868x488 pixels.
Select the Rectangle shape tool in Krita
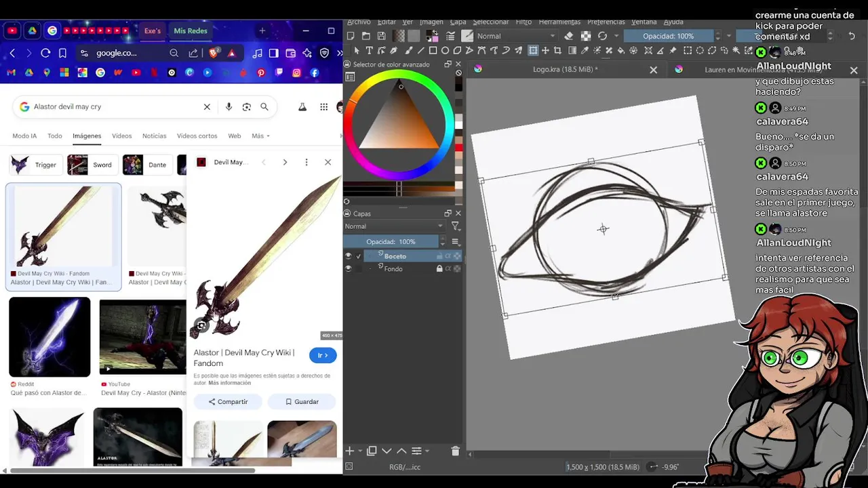(433, 50)
